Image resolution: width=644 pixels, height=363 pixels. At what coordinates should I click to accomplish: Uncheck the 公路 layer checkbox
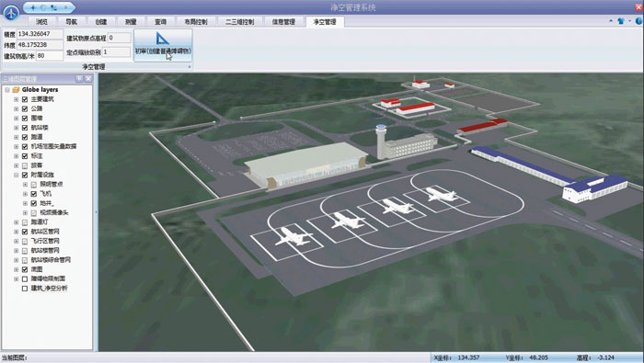coord(25,108)
